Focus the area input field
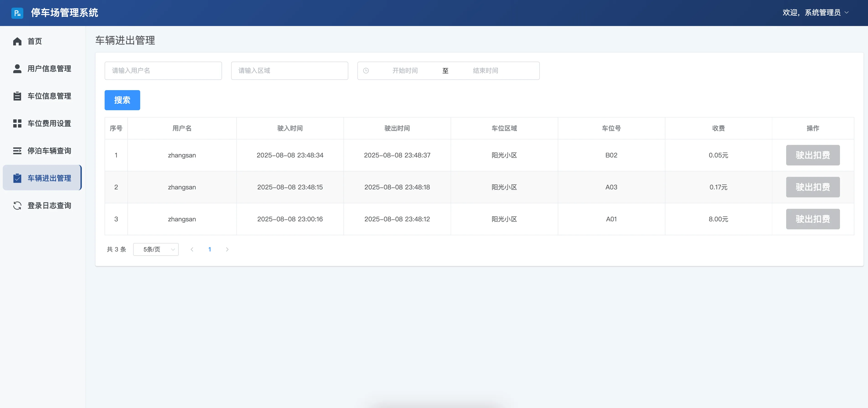Image resolution: width=868 pixels, height=408 pixels. tap(289, 71)
